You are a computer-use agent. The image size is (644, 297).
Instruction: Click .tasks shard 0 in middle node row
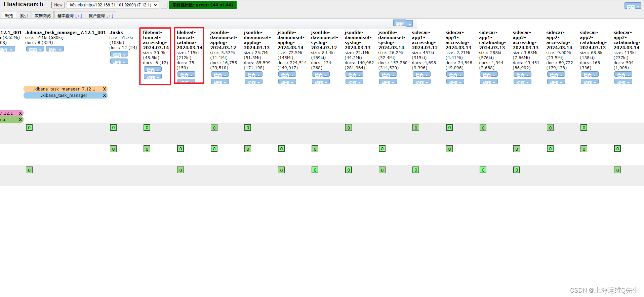(x=113, y=149)
